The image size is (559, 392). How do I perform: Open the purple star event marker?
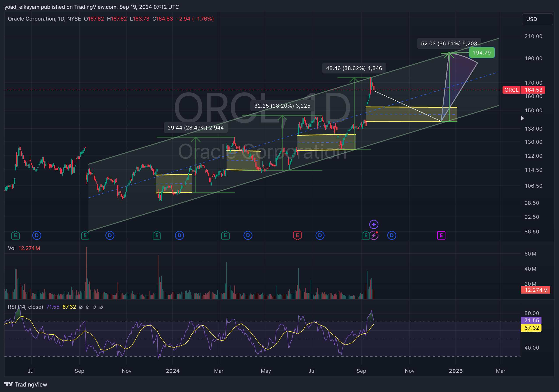pos(374,224)
